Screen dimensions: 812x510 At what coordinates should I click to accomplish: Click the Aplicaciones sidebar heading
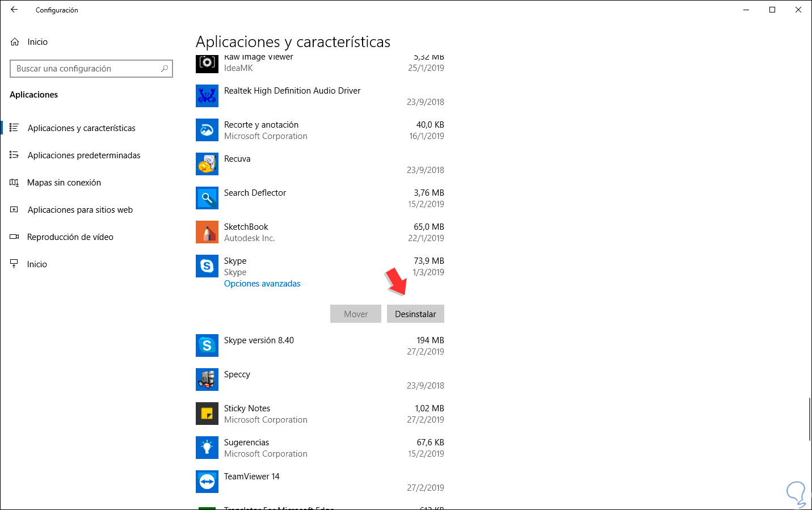click(34, 95)
